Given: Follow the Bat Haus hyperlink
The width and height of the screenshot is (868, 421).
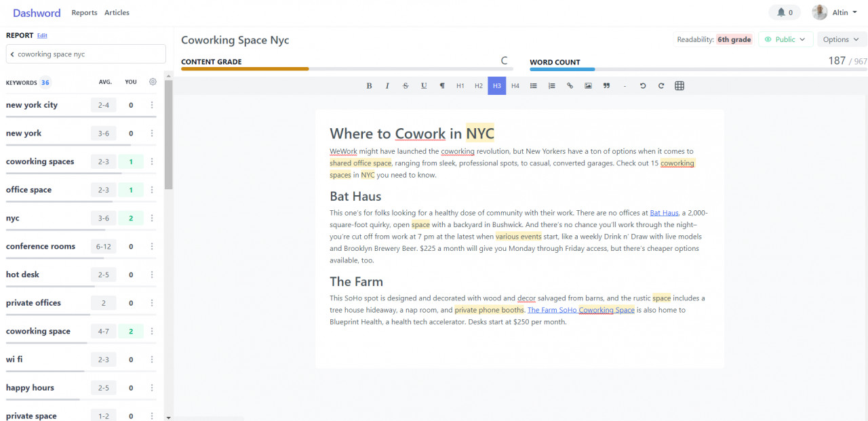Looking at the screenshot, I should [x=664, y=213].
